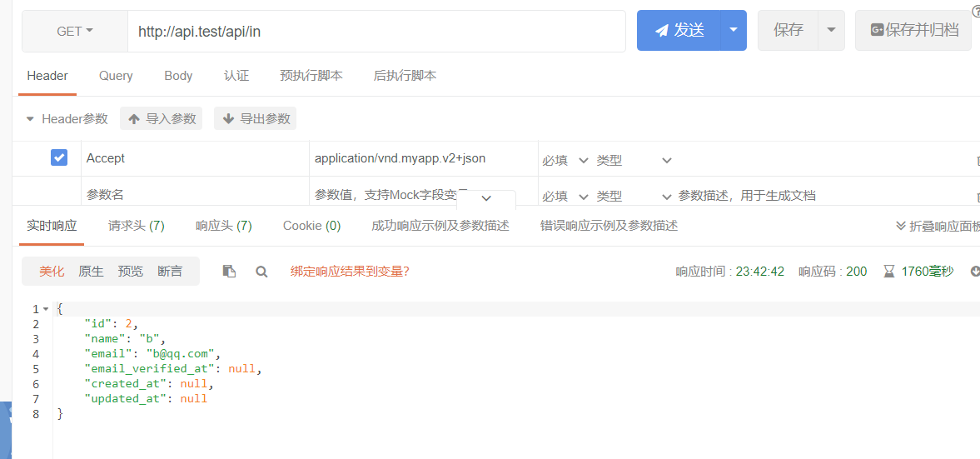This screenshot has height=459, width=980.
Task: Click 导出参数 button
Action: click(255, 118)
